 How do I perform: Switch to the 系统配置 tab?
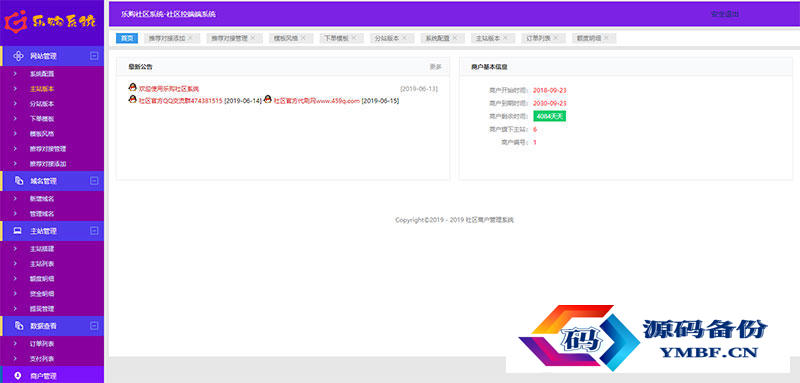(x=436, y=38)
